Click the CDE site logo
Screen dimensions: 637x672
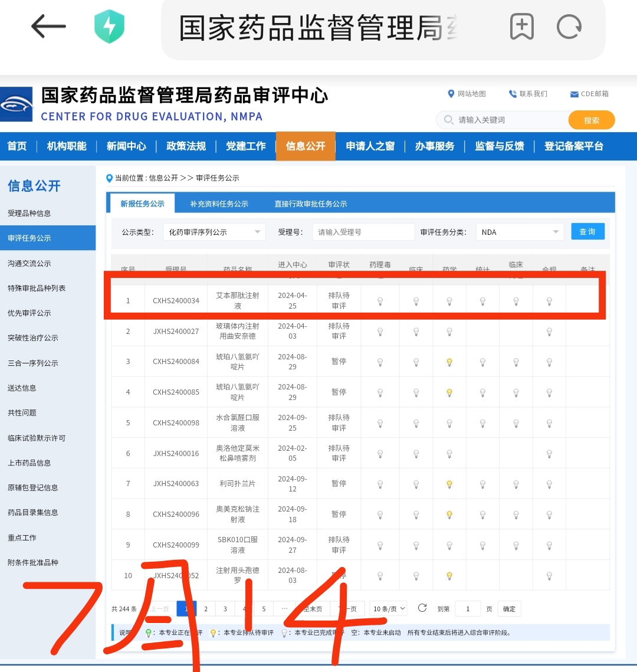pos(17,104)
